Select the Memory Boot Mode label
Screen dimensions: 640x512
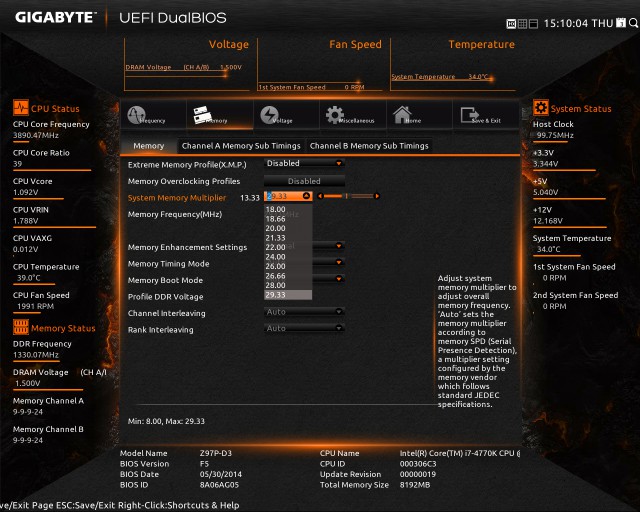pos(165,280)
